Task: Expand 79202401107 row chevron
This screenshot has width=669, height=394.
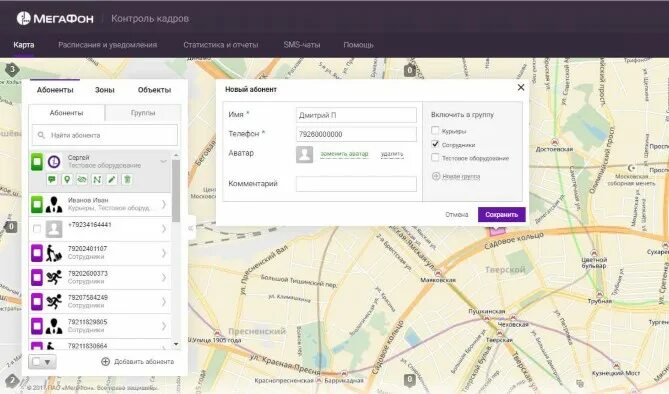Action: point(163,253)
